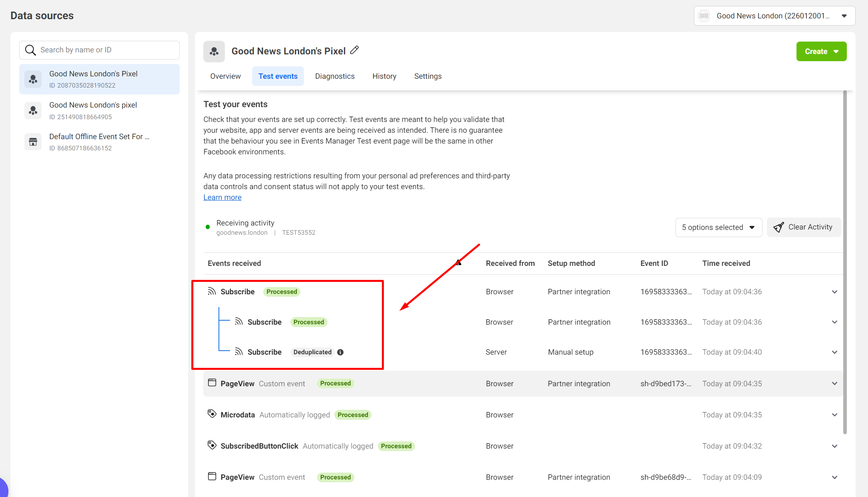The height and width of the screenshot is (497, 868).
Task: Expand the PageView 09:04:09 row chevron
Action: (834, 477)
